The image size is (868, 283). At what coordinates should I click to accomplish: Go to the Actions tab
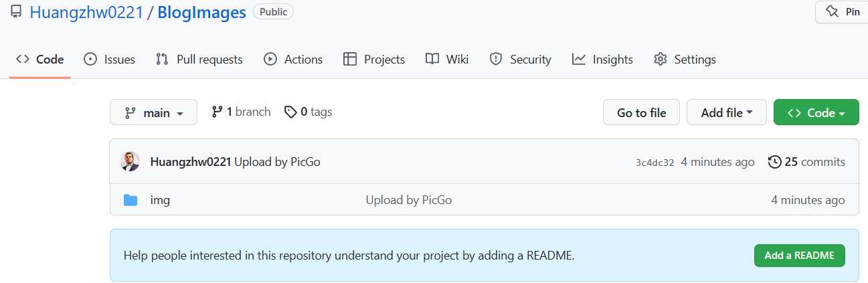[x=293, y=60]
